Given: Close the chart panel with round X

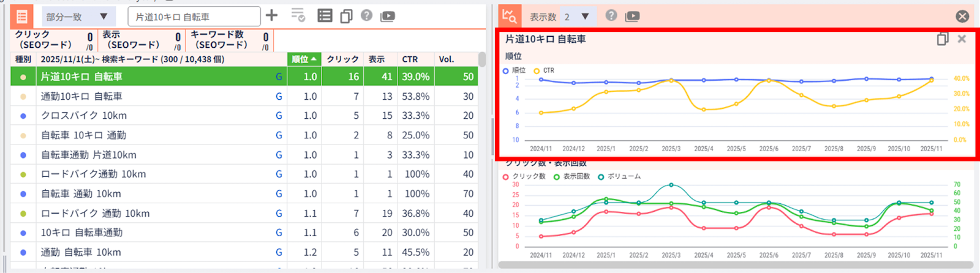Looking at the screenshot, I should pos(962,17).
